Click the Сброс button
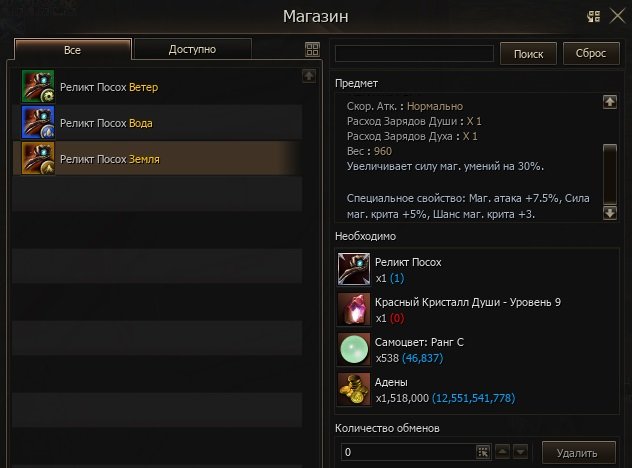 (x=591, y=53)
